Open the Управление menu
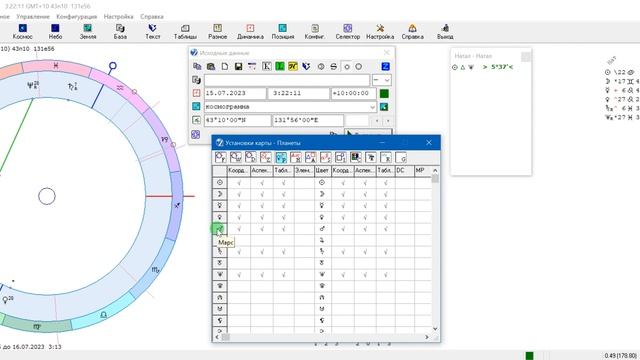 pyautogui.click(x=33, y=17)
